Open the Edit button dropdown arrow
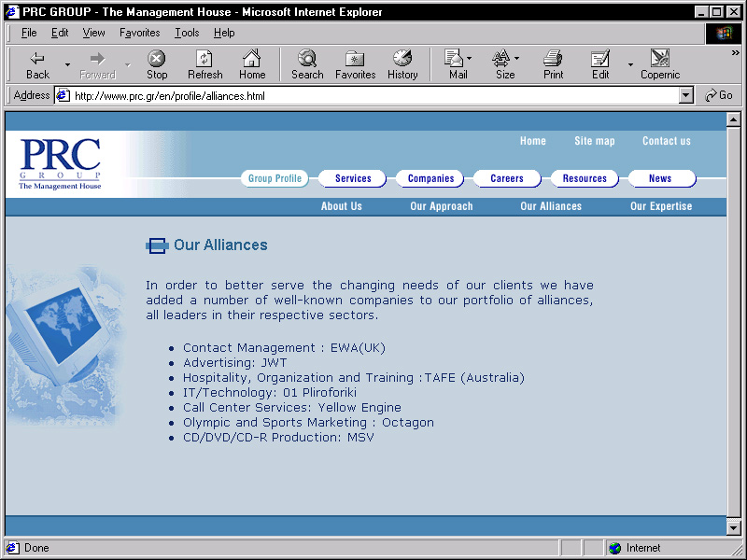747x560 pixels. pyautogui.click(x=630, y=64)
